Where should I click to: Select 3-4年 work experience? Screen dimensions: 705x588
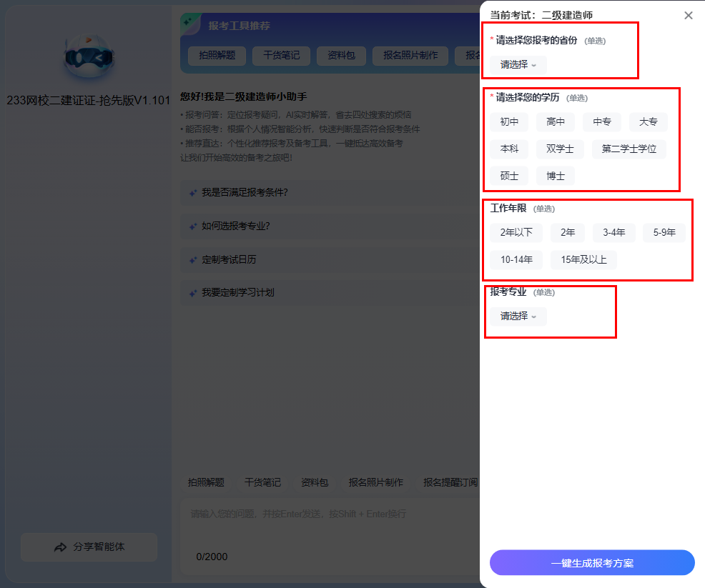tap(613, 233)
